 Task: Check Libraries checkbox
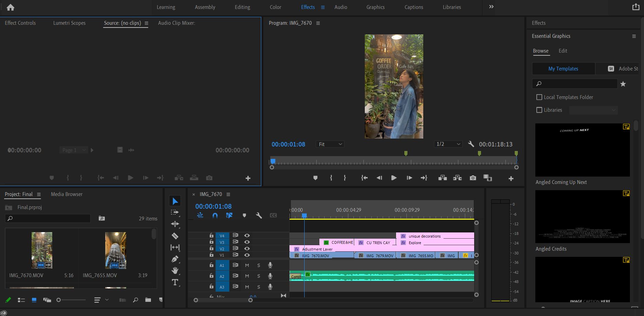point(539,110)
